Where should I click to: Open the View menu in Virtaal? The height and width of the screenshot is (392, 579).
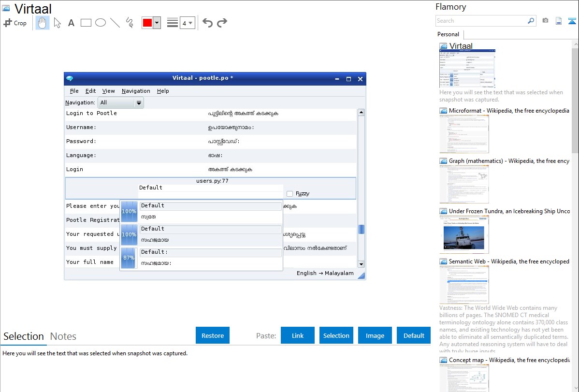coord(109,91)
